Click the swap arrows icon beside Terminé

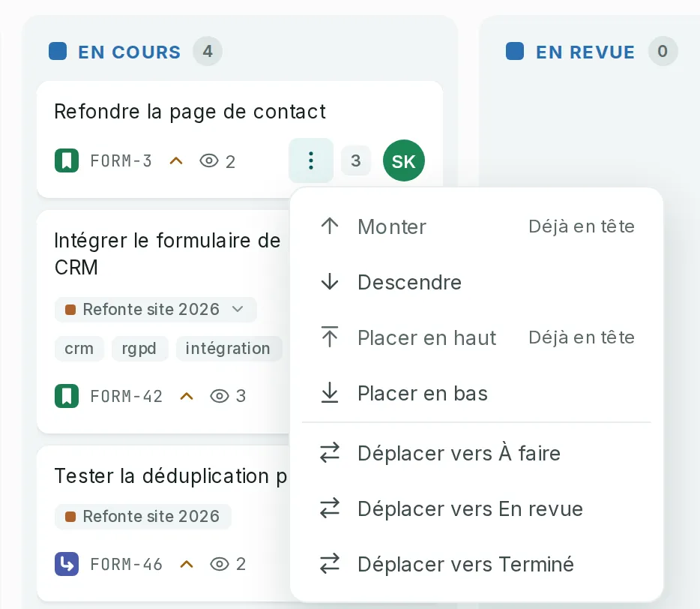330,563
